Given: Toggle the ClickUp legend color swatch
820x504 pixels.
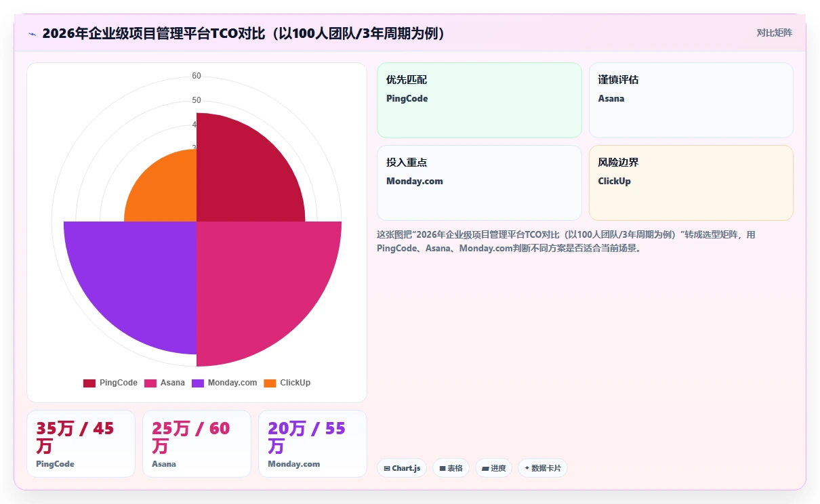Looking at the screenshot, I should coord(270,383).
